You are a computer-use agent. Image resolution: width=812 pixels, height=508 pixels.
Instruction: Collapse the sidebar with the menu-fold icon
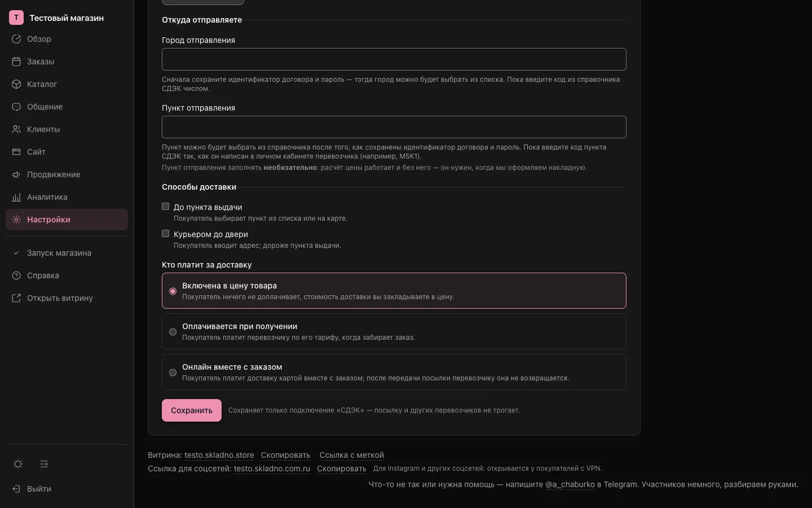(44, 464)
